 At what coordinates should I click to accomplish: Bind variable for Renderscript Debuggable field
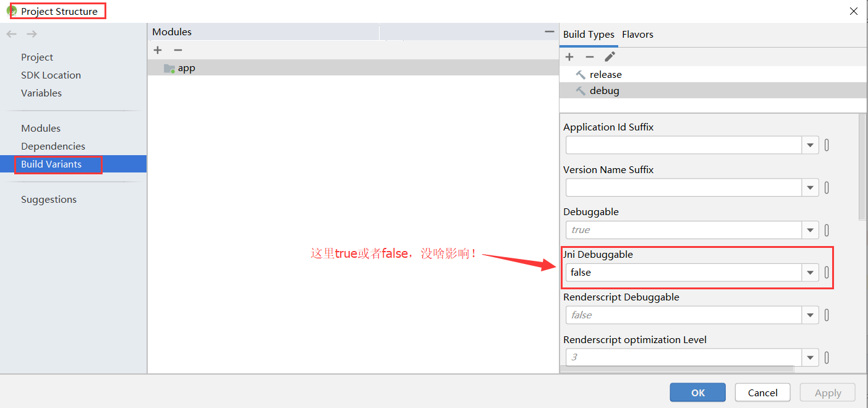(x=827, y=315)
